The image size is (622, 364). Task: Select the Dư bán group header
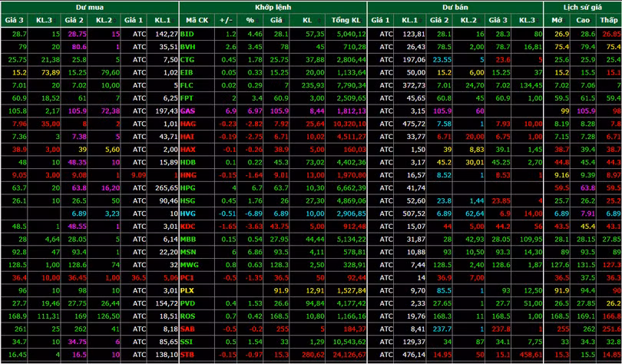[455, 8]
